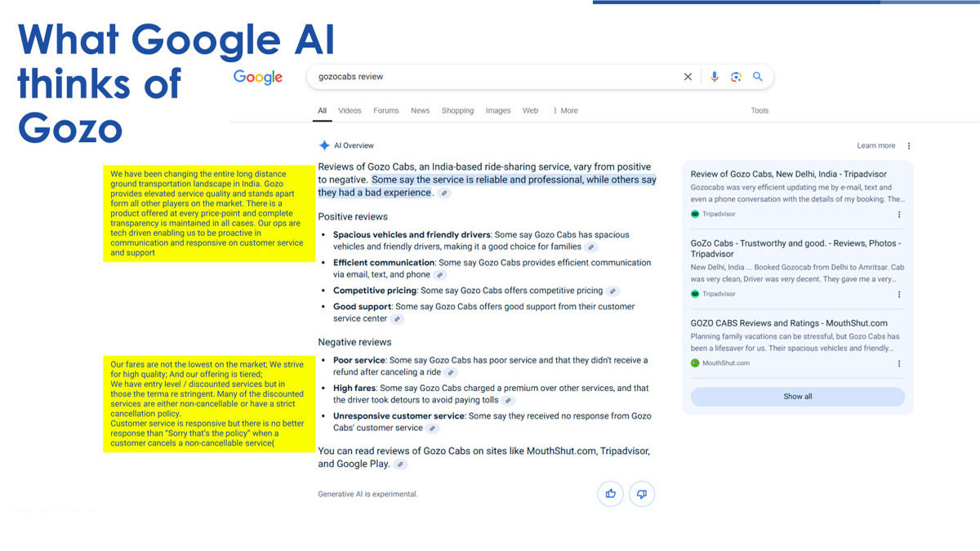Switch to the Videos tab
The image size is (980, 551).
(x=350, y=111)
